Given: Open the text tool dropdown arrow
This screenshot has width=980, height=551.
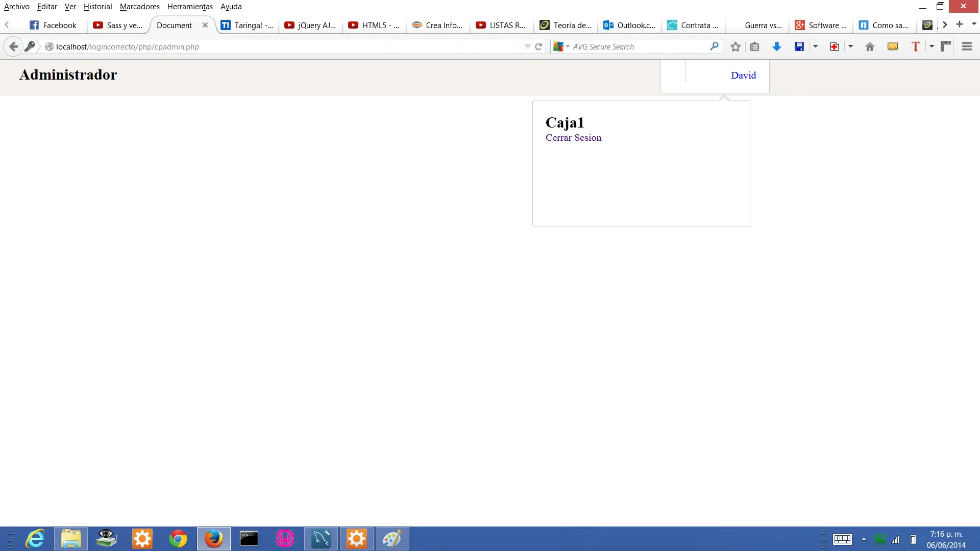Looking at the screenshot, I should click(x=931, y=46).
